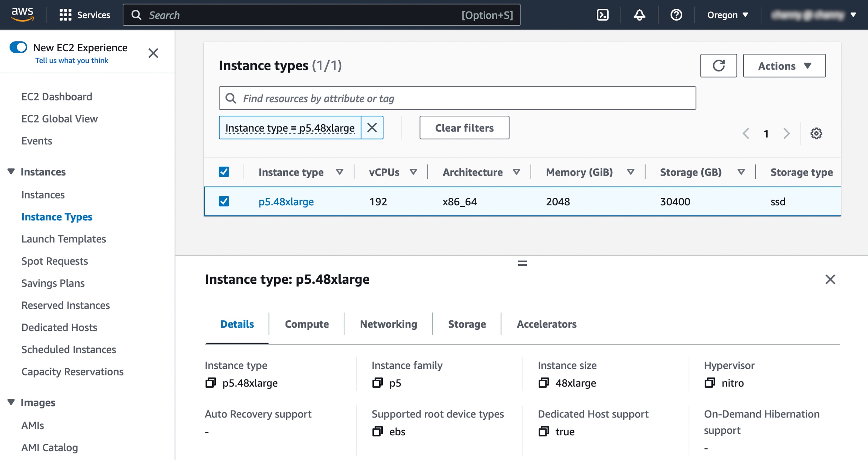Screen dimensions: 868x460
Task: Launch CloudShell terminal icon
Action: [602, 15]
